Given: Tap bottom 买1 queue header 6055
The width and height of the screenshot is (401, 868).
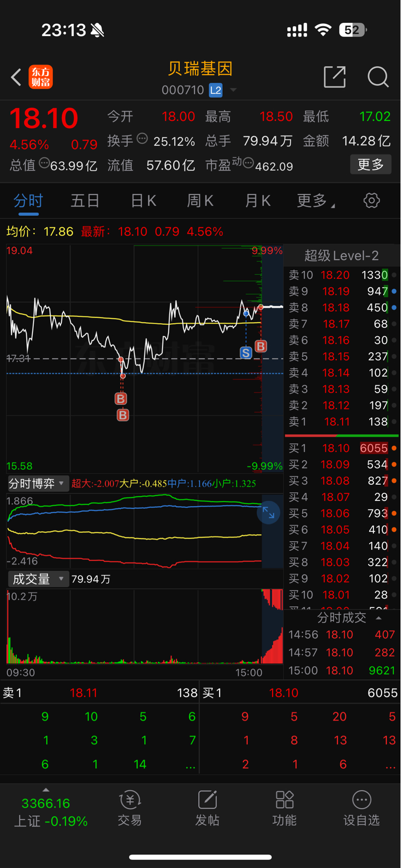Looking at the screenshot, I should [x=300, y=693].
